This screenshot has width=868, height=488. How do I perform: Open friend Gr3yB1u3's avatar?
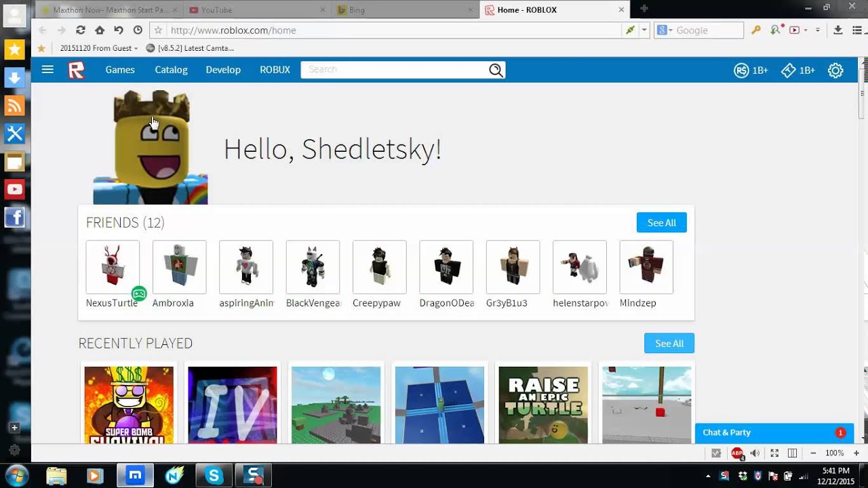point(513,267)
